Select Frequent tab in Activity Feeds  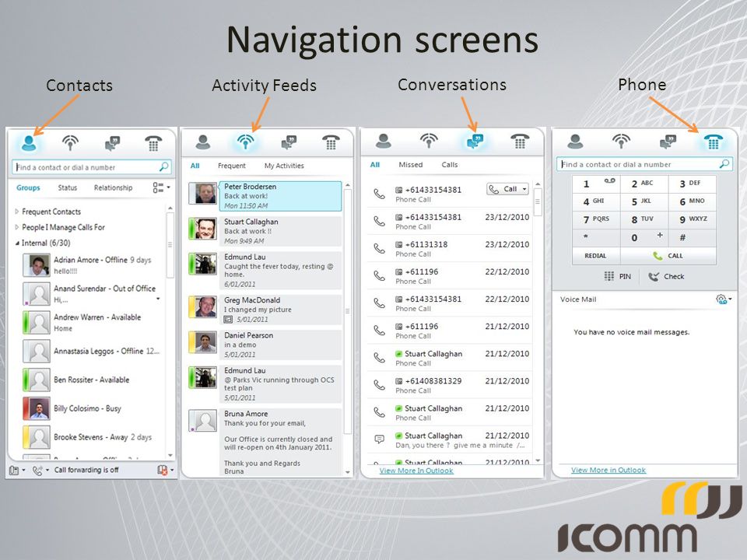[232, 166]
